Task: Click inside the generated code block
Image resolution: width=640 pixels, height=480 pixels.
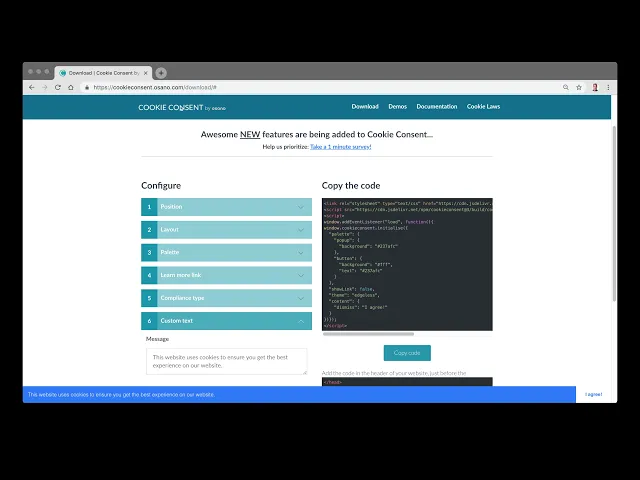Action: point(407,264)
